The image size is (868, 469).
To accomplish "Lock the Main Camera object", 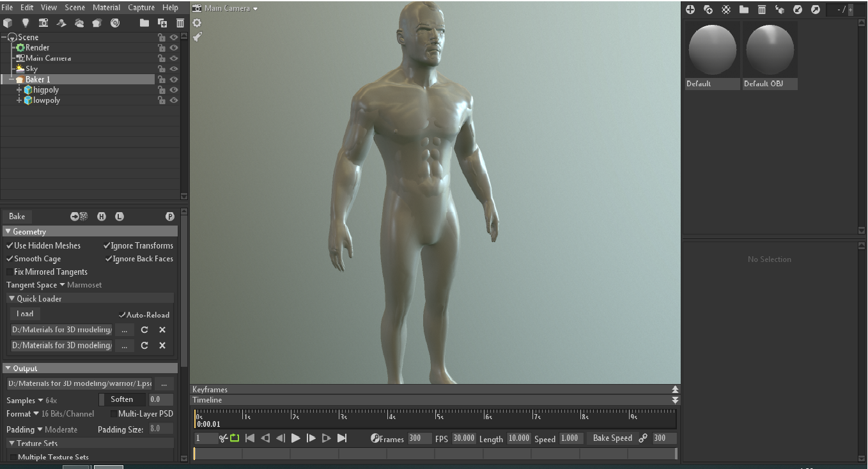I will (x=161, y=58).
